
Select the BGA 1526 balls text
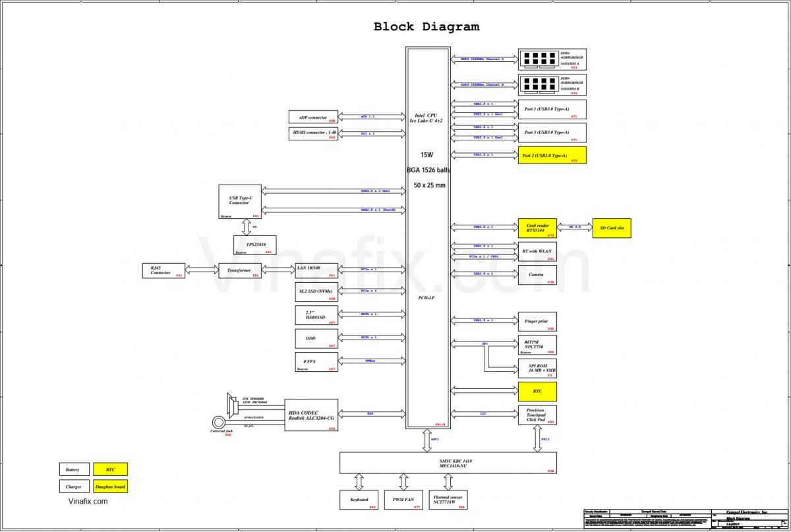pyautogui.click(x=428, y=170)
